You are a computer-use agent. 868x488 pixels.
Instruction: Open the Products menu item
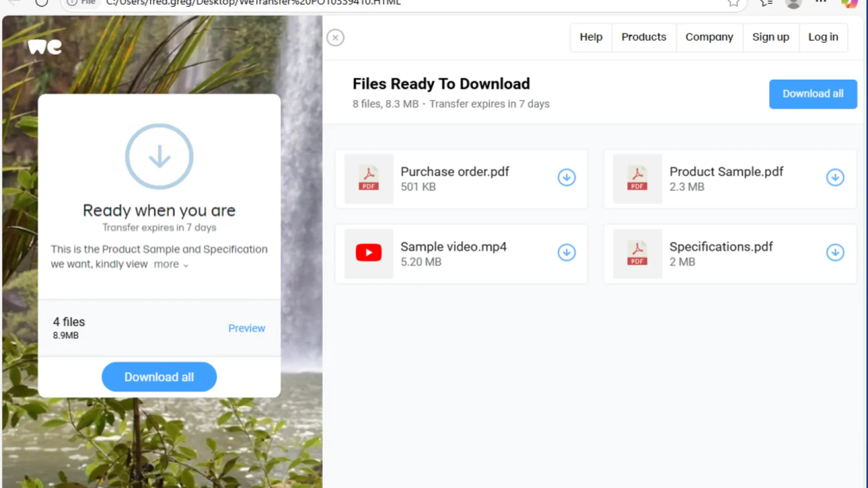coord(643,37)
